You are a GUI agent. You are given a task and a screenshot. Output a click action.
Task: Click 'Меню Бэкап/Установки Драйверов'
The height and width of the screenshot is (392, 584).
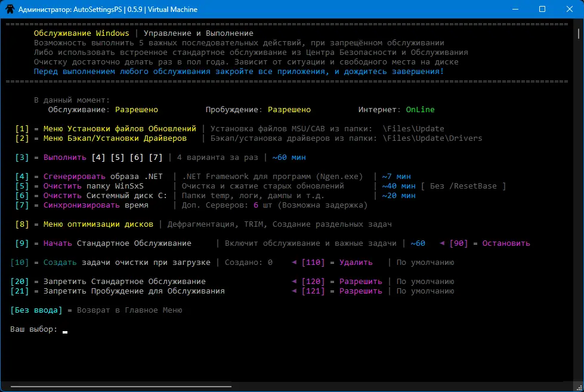(115, 138)
